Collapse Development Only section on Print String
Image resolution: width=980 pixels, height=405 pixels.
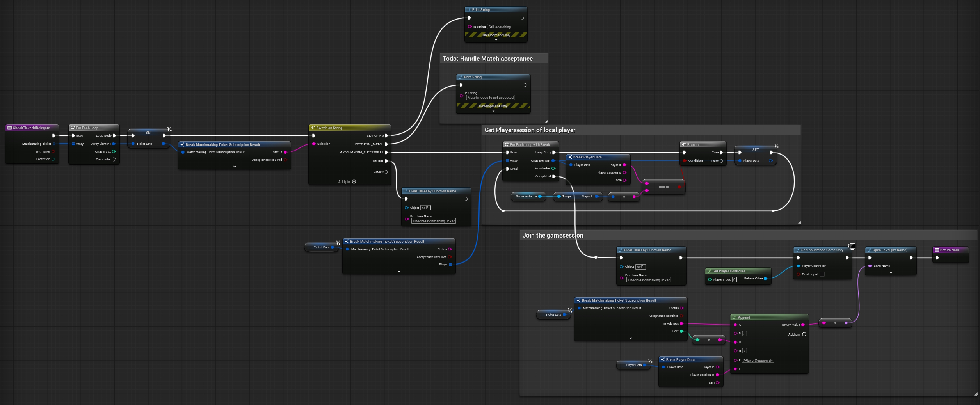[495, 39]
